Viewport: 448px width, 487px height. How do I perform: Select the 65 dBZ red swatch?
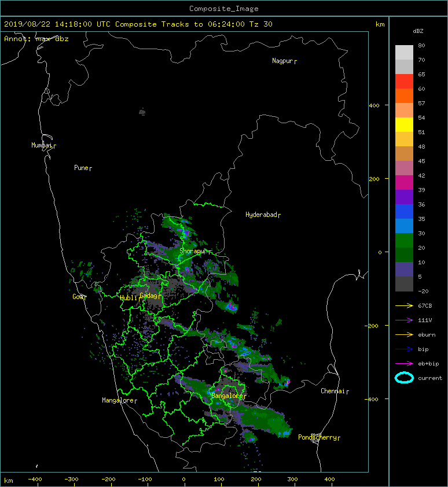click(404, 81)
